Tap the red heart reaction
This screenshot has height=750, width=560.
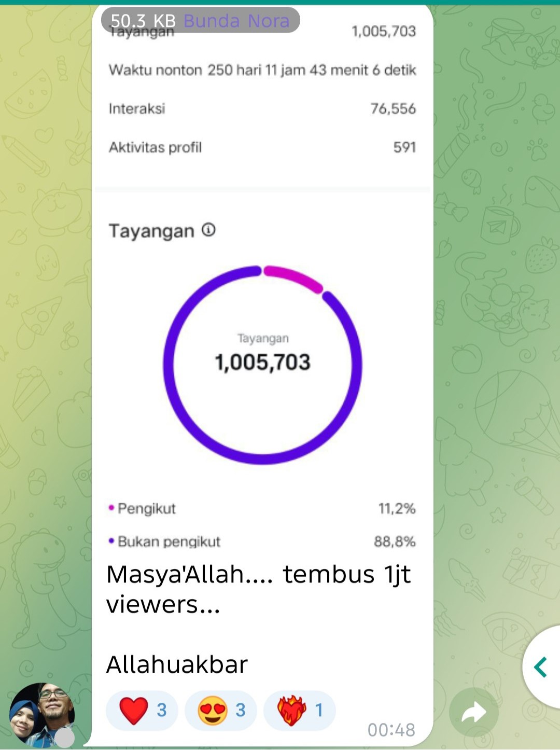(x=142, y=710)
